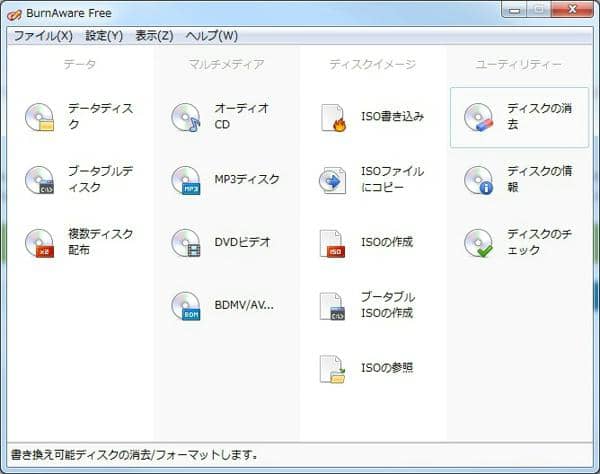Choose the ISOファイルにコピー label
Viewport: 600px width, 474px height.
tap(392, 179)
